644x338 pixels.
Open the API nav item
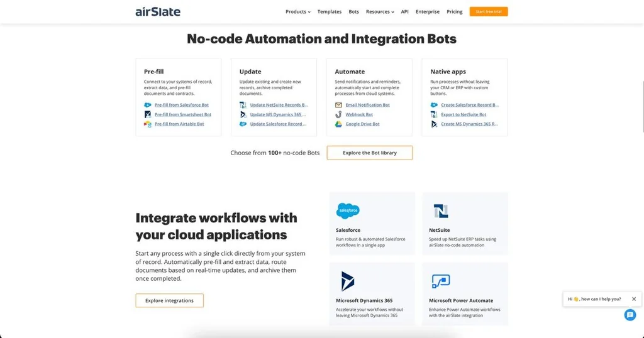404,11
